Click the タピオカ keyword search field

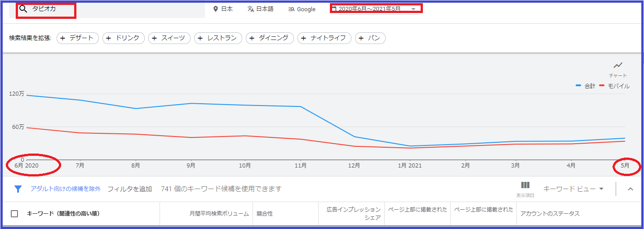click(x=49, y=9)
